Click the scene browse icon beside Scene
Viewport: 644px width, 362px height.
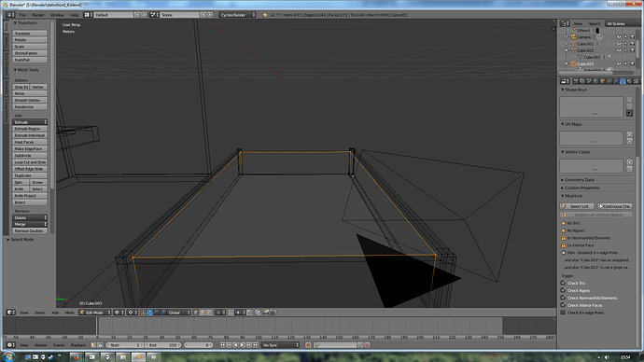(x=154, y=15)
